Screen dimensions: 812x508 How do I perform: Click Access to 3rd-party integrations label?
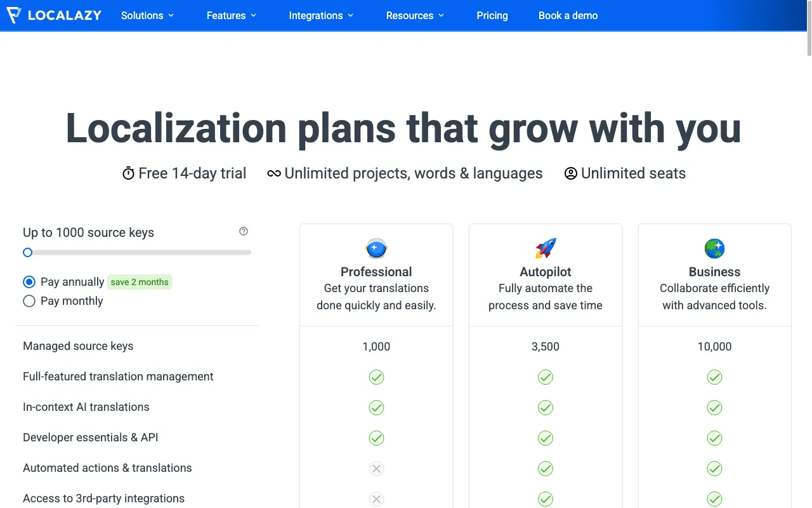coord(104,498)
